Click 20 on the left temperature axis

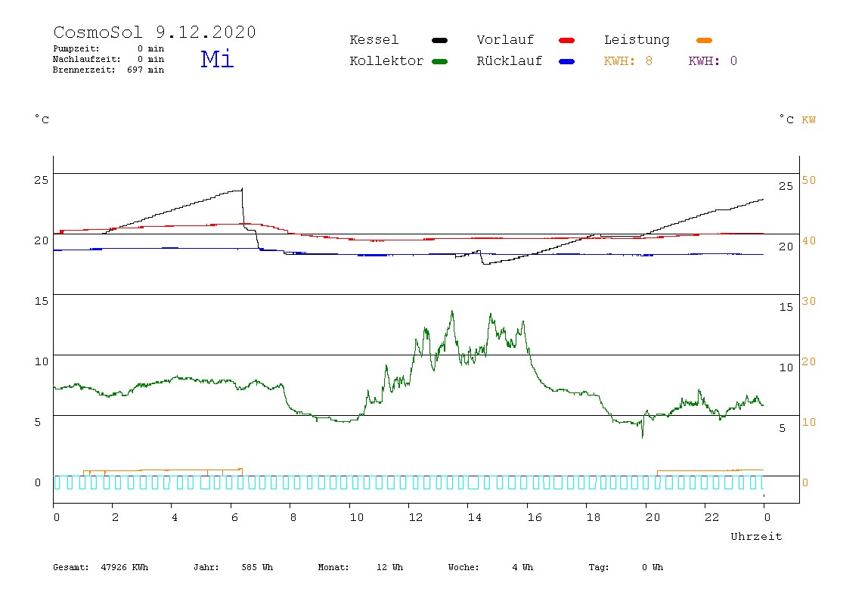pyautogui.click(x=42, y=240)
